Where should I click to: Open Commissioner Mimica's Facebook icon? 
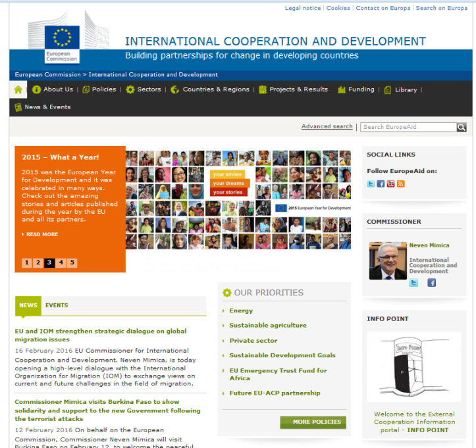(432, 283)
